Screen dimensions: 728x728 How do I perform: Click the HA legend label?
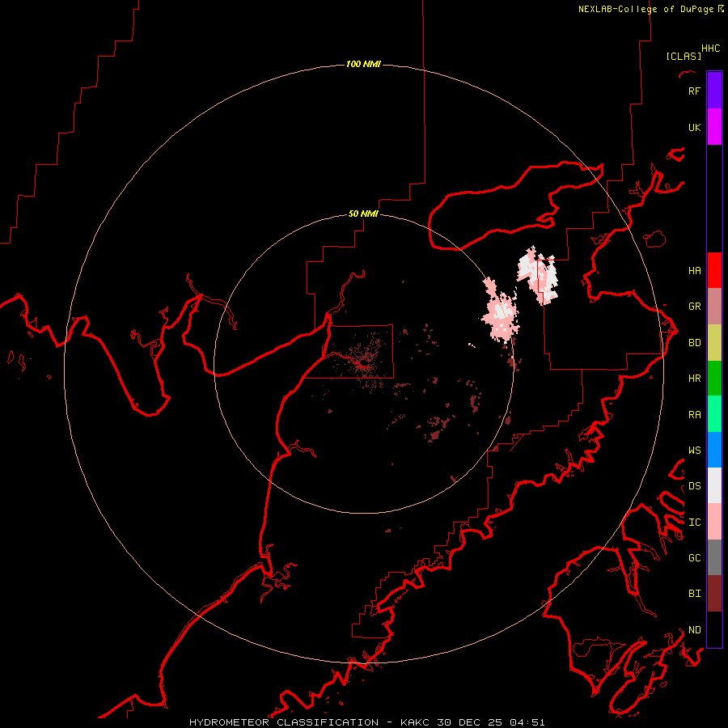(694, 270)
